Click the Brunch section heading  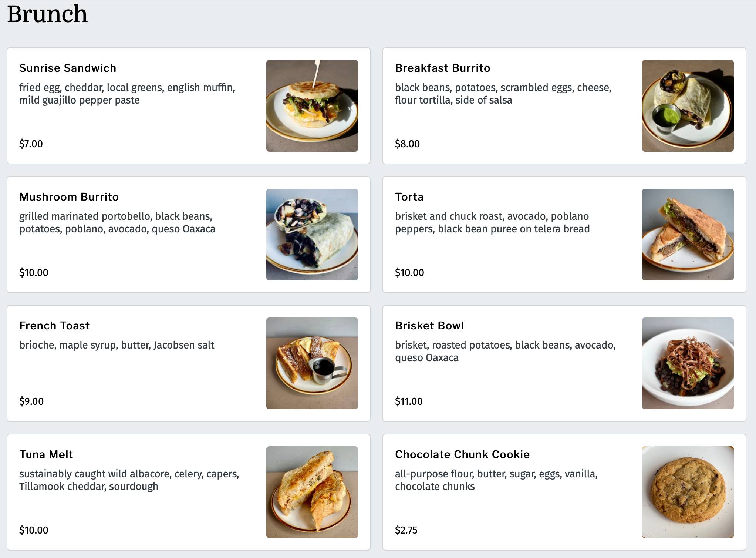click(47, 14)
